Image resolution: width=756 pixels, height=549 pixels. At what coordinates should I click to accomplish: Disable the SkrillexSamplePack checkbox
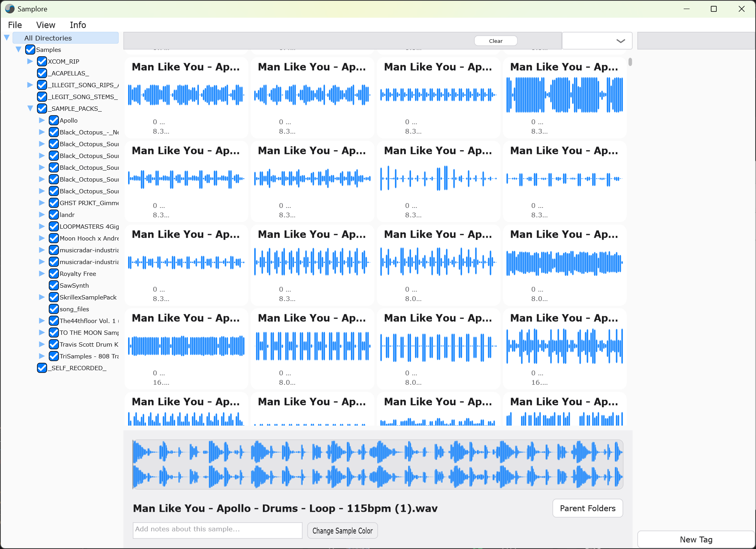tap(54, 297)
